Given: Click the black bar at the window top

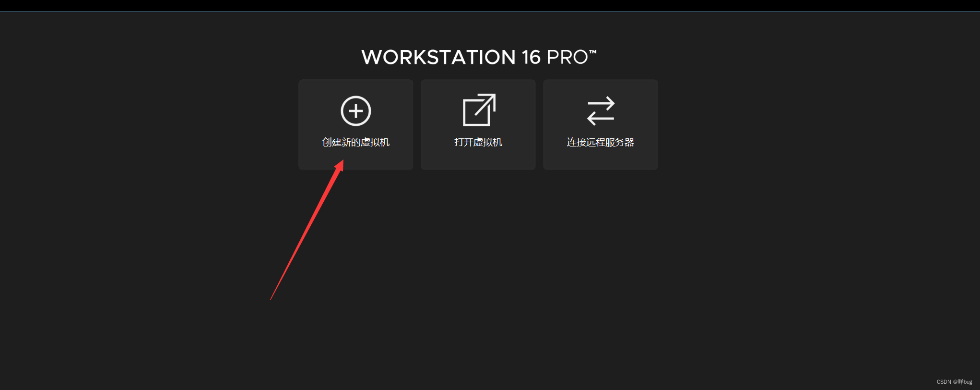Looking at the screenshot, I should [x=490, y=6].
